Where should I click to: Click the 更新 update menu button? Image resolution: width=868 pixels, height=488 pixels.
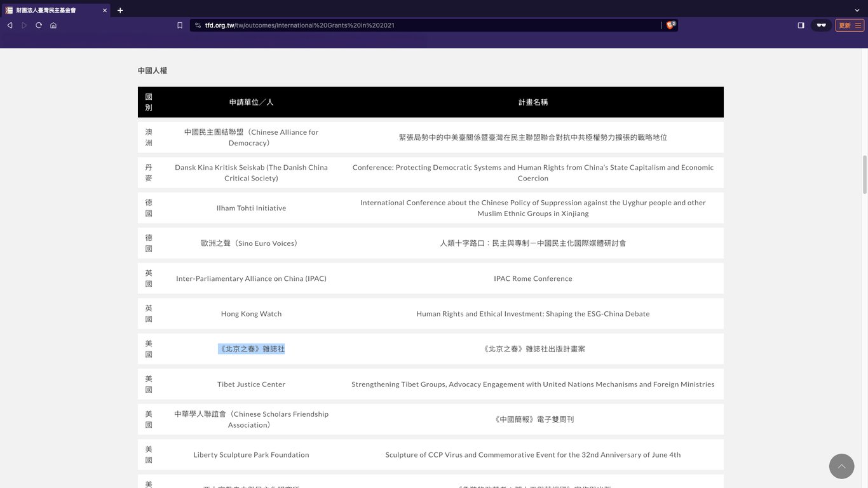click(850, 25)
